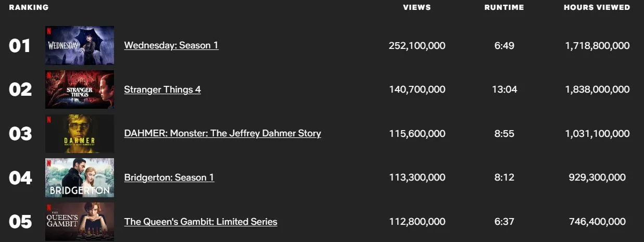Click the Wednesday poster thumbnail
644x242 pixels.
pyautogui.click(x=80, y=45)
